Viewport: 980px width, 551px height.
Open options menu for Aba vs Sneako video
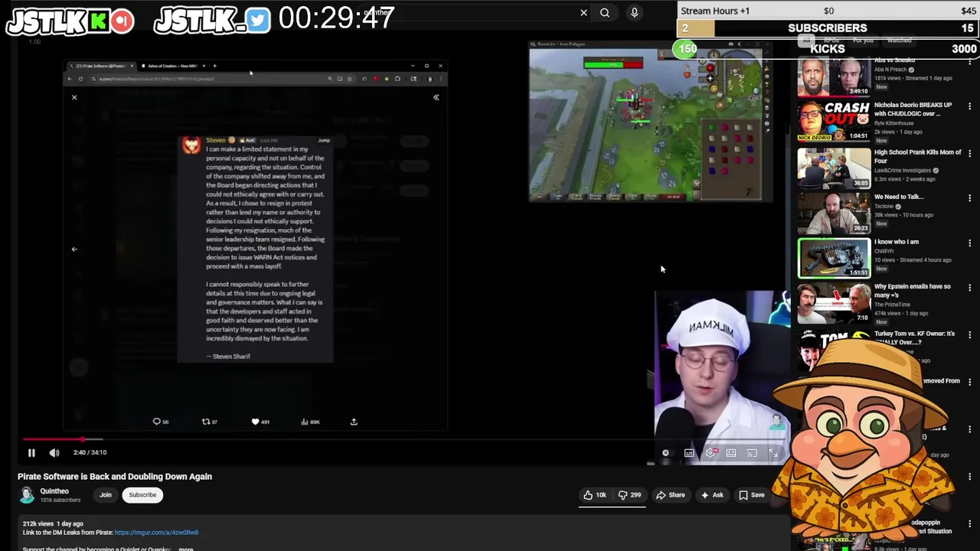point(969,64)
